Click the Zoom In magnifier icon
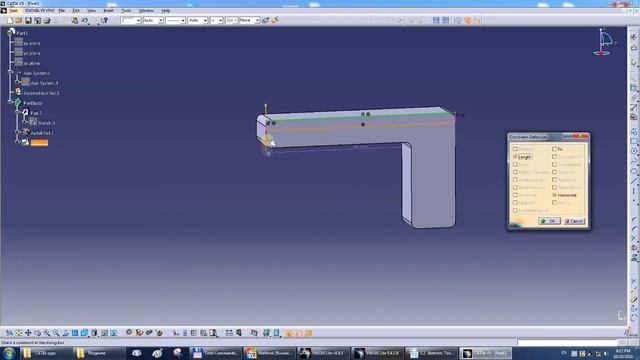 tap(47, 333)
